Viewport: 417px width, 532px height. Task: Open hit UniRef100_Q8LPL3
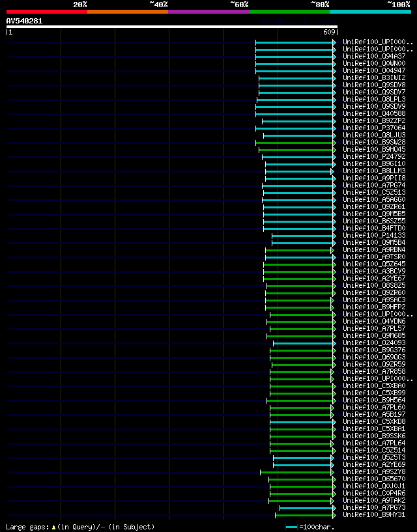pos(374,99)
